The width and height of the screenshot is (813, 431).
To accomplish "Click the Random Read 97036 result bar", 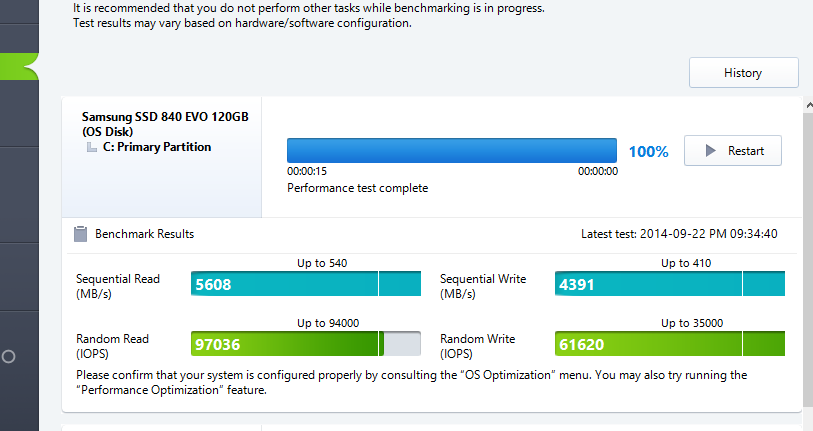I will coord(306,343).
